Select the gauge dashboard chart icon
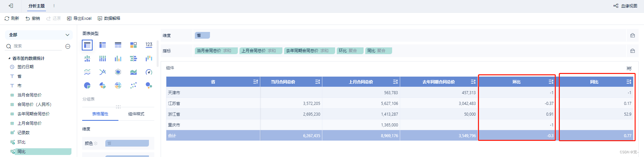644x157 pixels. pyautogui.click(x=149, y=72)
